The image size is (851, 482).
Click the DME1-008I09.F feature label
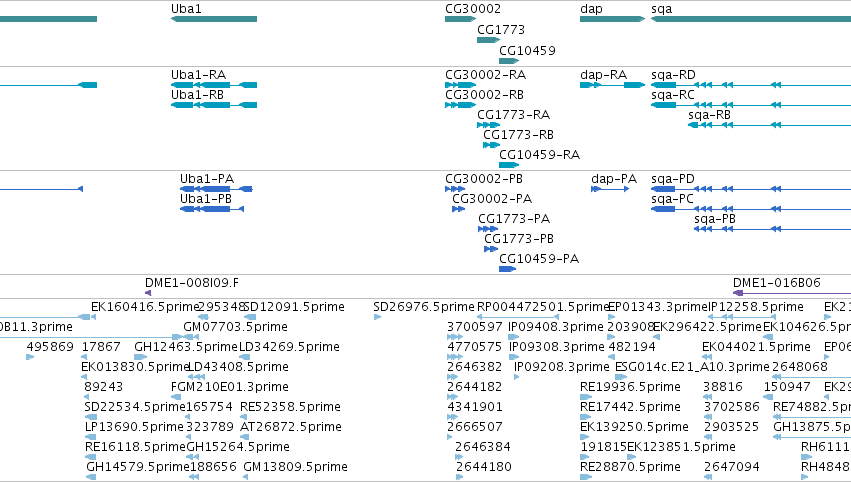[x=192, y=283]
